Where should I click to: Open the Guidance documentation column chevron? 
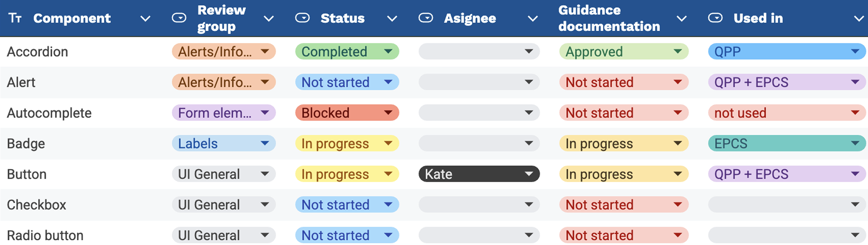(x=682, y=19)
